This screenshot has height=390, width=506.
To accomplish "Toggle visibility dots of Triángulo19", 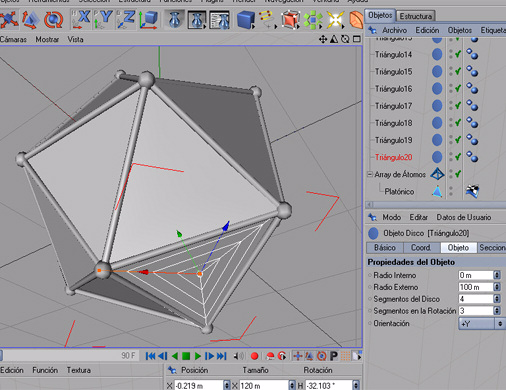I will pyautogui.click(x=451, y=140).
